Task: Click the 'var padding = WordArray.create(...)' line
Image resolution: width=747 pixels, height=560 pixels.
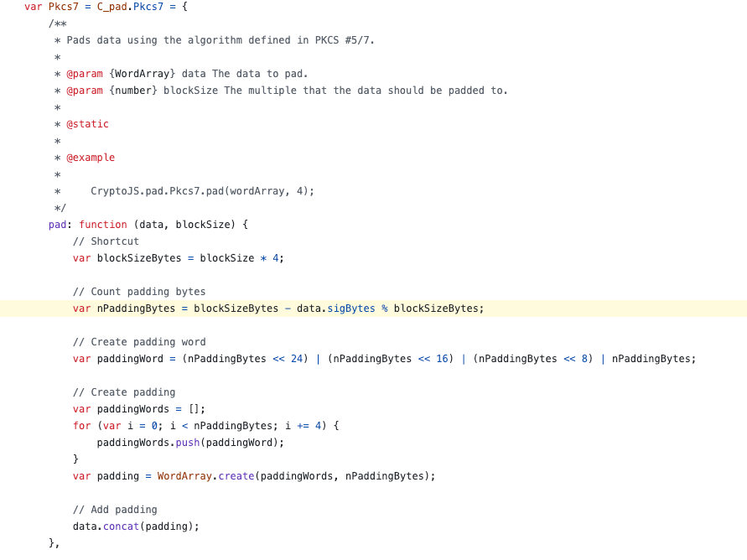Action: (x=254, y=476)
